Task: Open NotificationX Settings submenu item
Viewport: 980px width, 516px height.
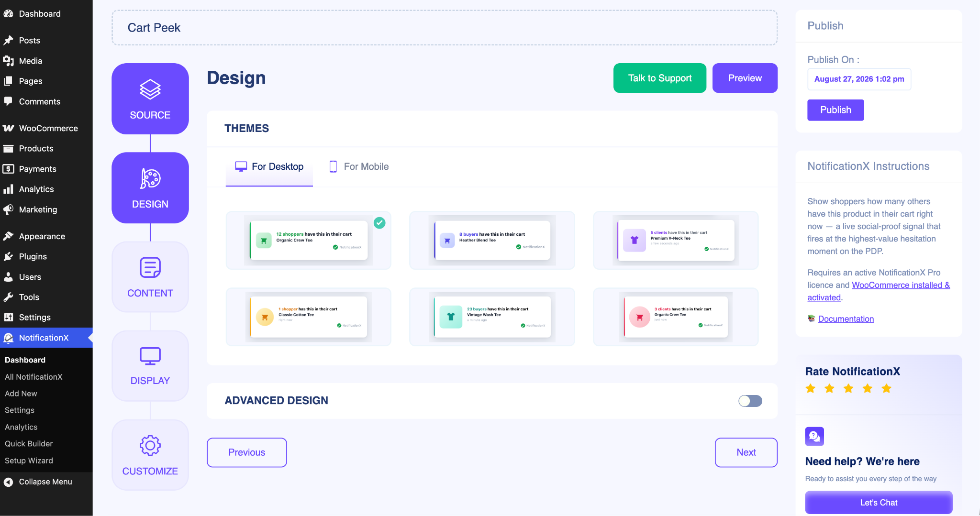Action: click(20, 410)
